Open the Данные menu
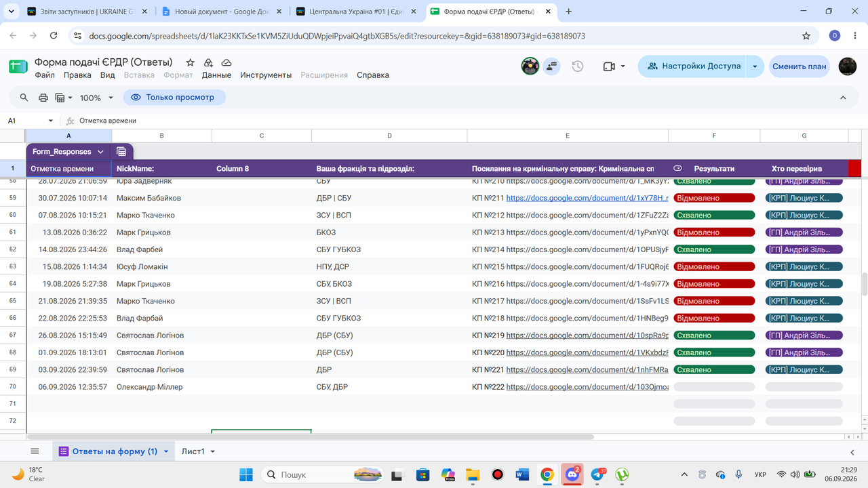868x488 pixels. click(x=216, y=75)
